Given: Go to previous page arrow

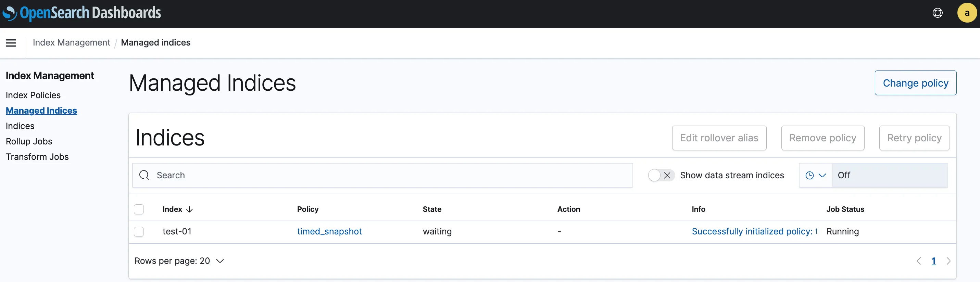Looking at the screenshot, I should 919,261.
